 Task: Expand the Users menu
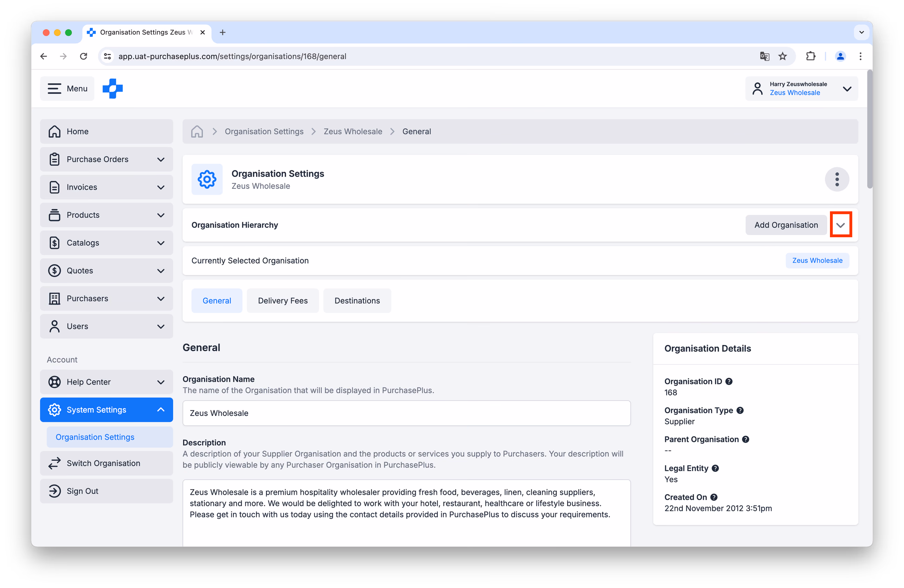click(x=106, y=326)
